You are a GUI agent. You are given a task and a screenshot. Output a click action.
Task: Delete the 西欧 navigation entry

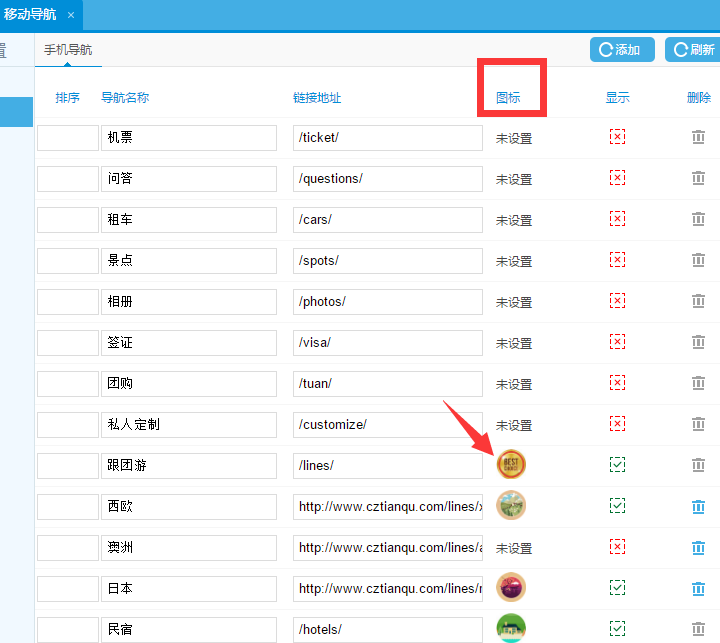(x=698, y=507)
